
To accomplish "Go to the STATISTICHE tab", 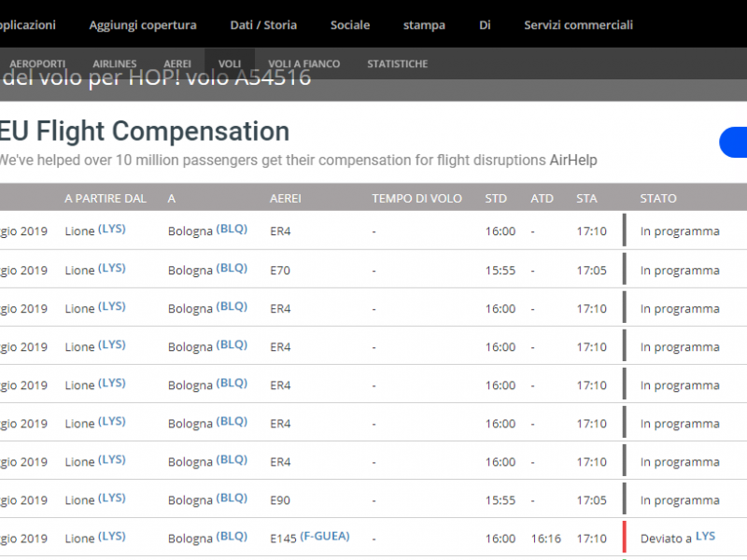I will [x=398, y=63].
